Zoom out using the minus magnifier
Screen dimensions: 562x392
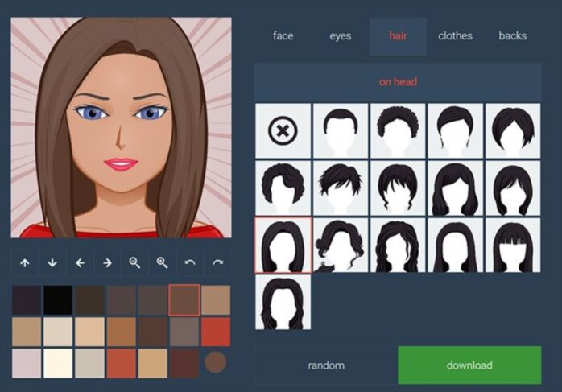pos(134,263)
